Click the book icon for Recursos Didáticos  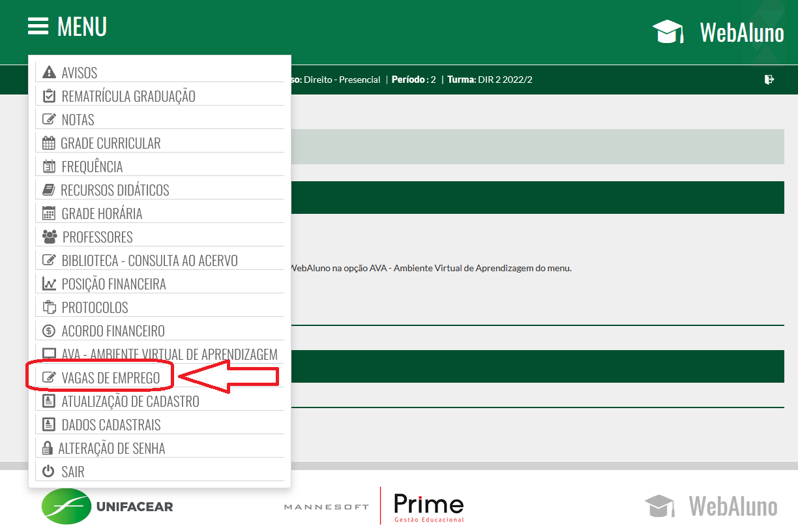48,190
